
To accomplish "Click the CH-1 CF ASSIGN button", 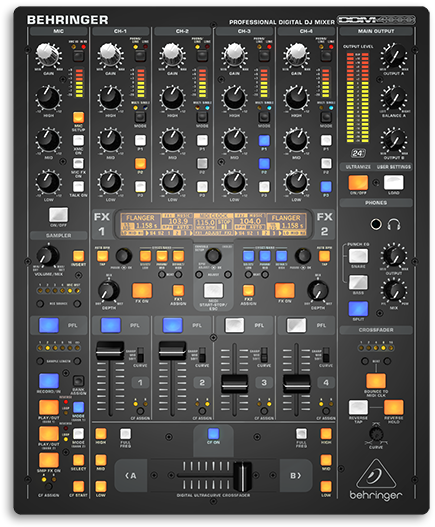I will point(140,411).
